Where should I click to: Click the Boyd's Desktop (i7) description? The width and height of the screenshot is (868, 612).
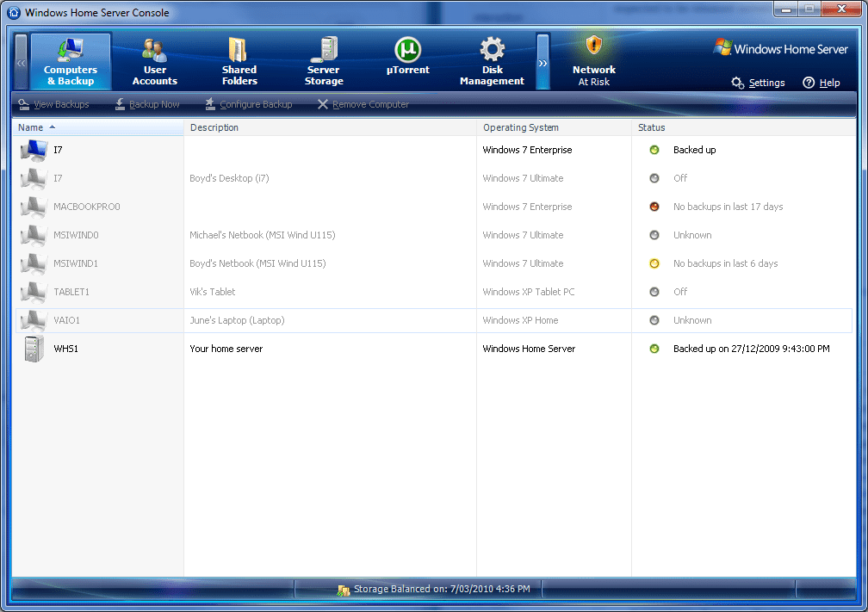tap(229, 178)
